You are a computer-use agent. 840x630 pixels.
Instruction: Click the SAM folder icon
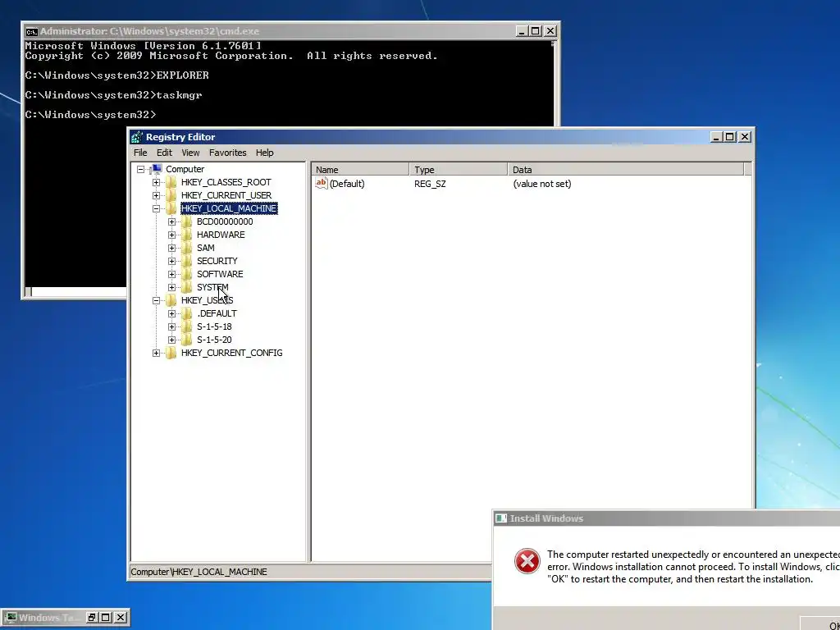186,248
